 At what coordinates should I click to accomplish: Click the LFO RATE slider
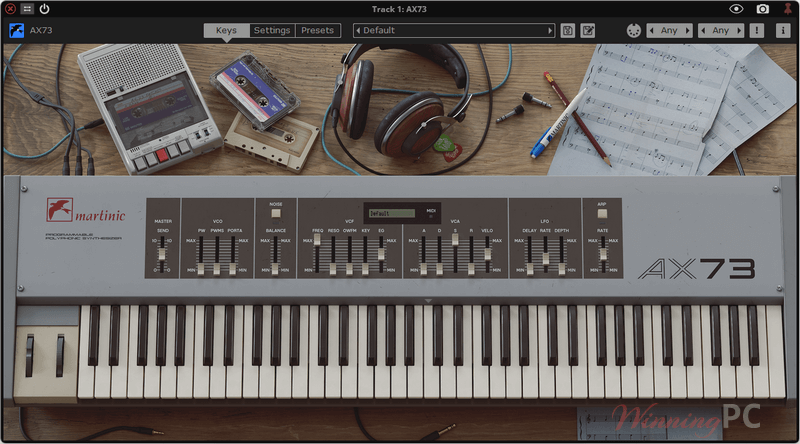coord(545,254)
